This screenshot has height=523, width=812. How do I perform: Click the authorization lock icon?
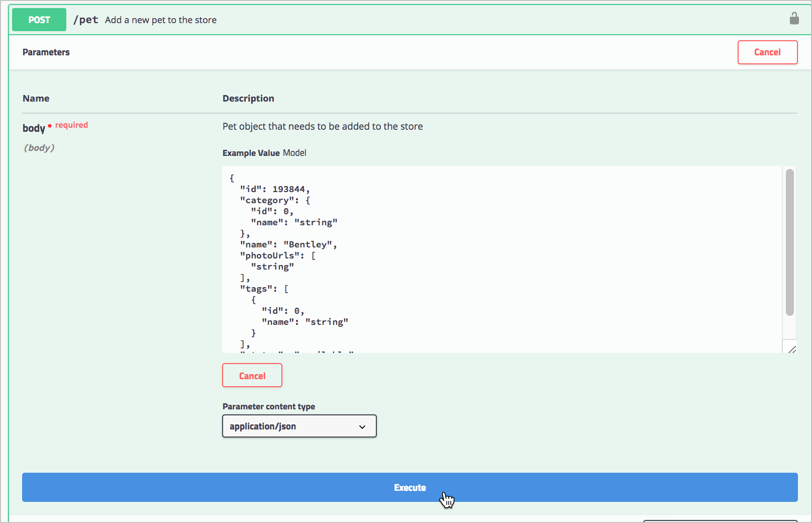(x=794, y=19)
